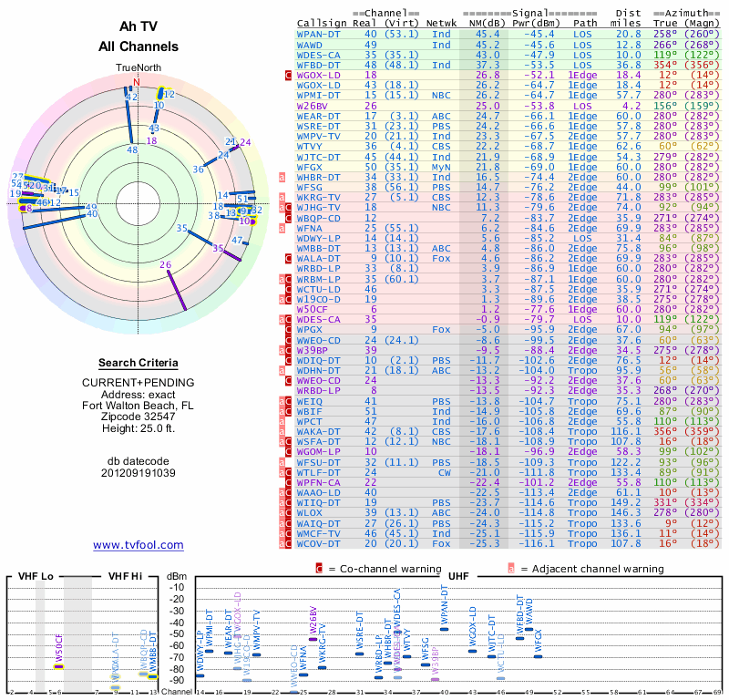
Task: Click the Search Criteria heading
Action: click(x=139, y=363)
